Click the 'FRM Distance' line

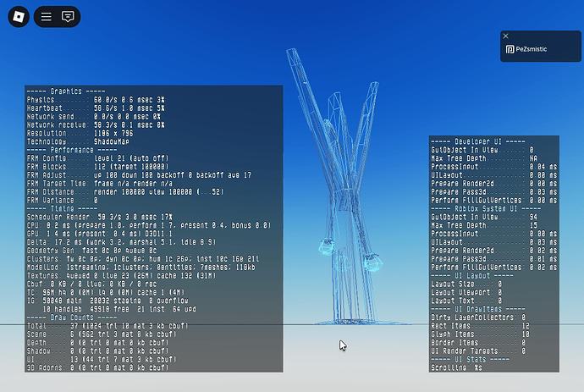(125, 192)
